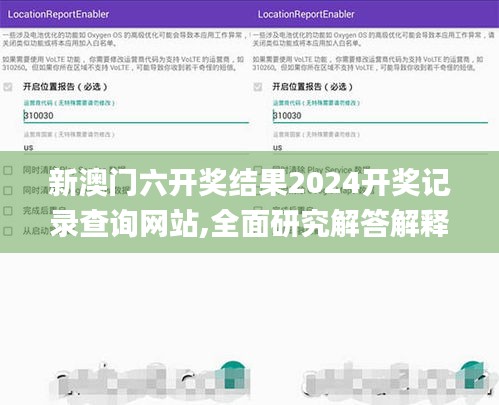Toggle the right 同时清除 Play Service checkbox
499x405 pixels.
258,170
